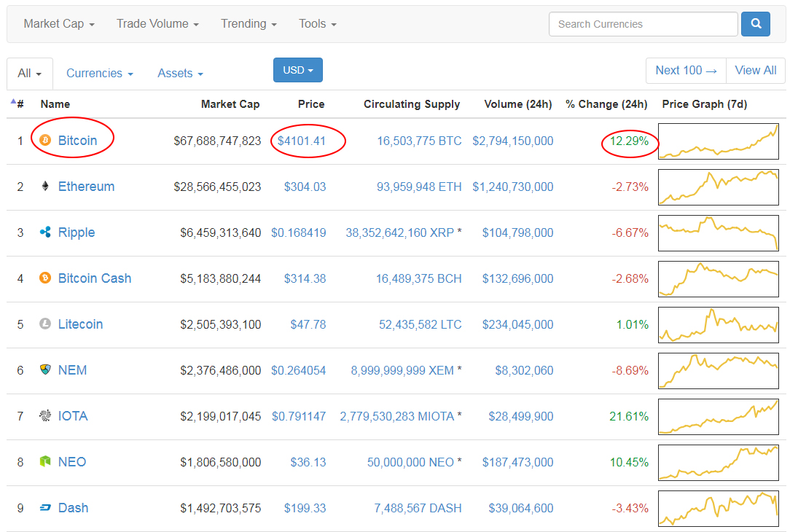Image resolution: width=790 pixels, height=532 pixels.
Task: Click Litecoin's price $47.78
Action: click(308, 324)
